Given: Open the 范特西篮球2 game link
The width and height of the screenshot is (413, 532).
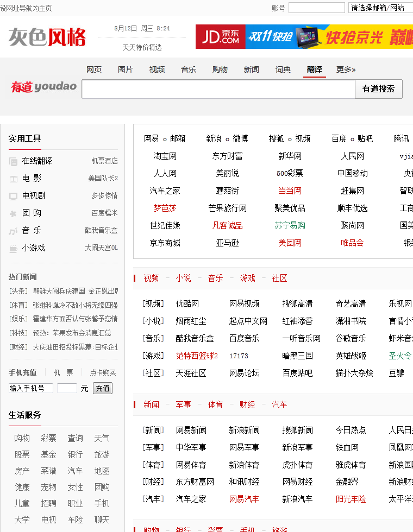Looking at the screenshot, I should coord(197,356).
